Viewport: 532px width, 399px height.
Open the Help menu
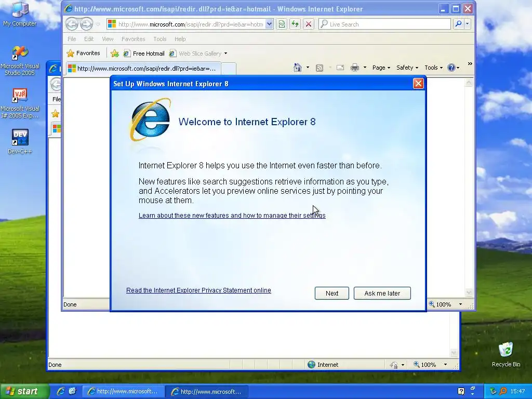click(x=180, y=39)
